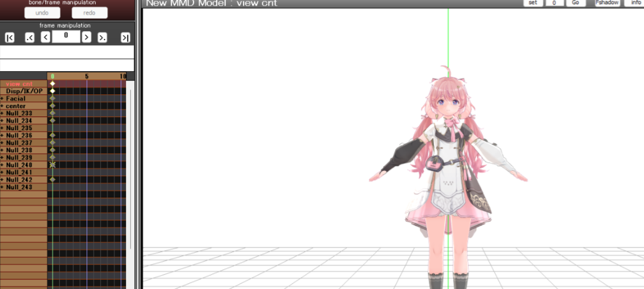Select the Null_234 row keyframe
This screenshot has width=644, height=289.
tap(53, 121)
